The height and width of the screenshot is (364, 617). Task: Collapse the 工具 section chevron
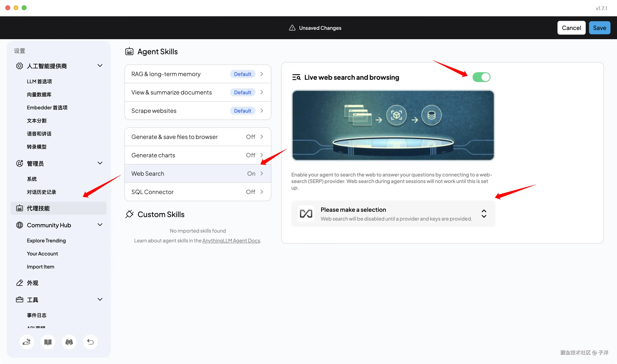100,299
